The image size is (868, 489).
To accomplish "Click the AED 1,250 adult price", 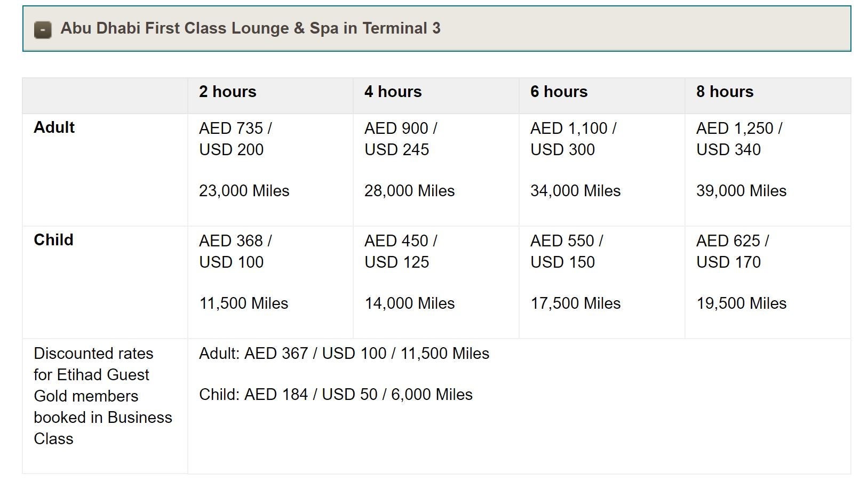I will [x=739, y=129].
